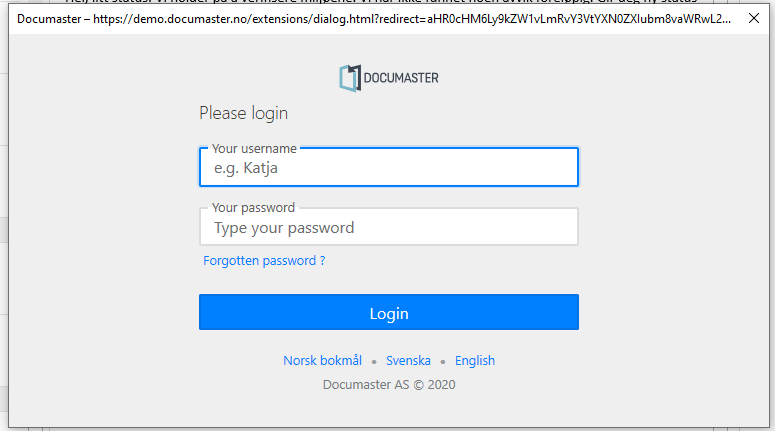Select Svenska as the language
The width and height of the screenshot is (775, 431).
click(408, 361)
